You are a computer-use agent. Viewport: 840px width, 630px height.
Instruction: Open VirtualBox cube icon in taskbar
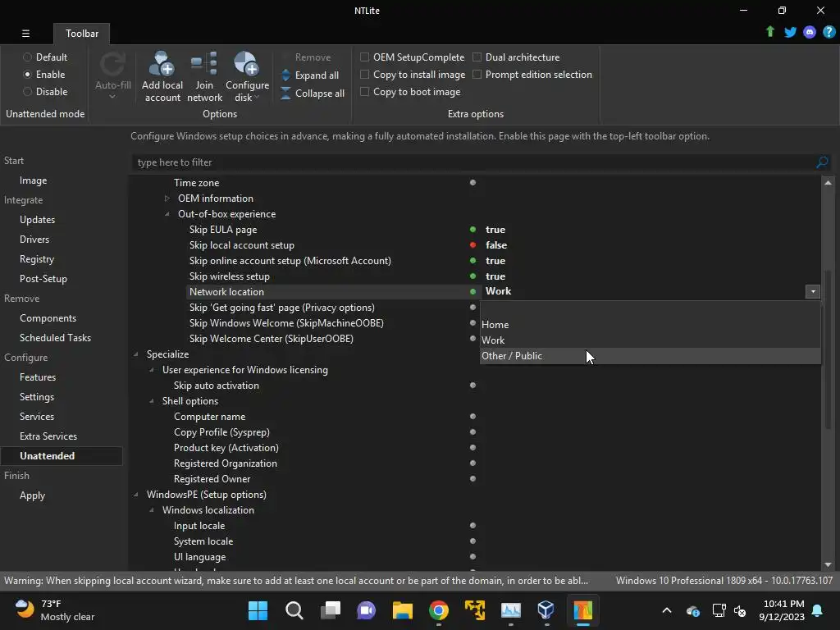[x=546, y=610]
